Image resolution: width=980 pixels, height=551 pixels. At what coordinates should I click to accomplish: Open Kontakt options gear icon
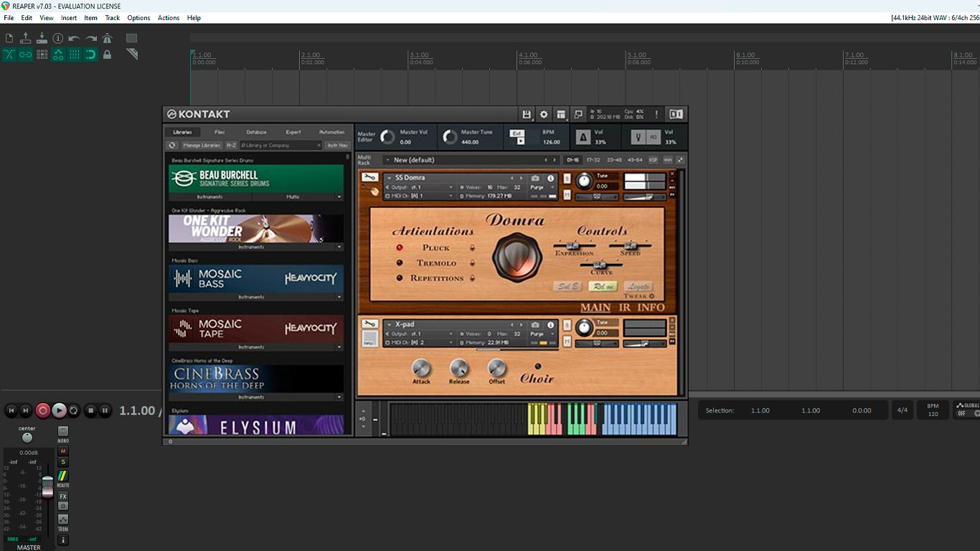[x=544, y=114]
